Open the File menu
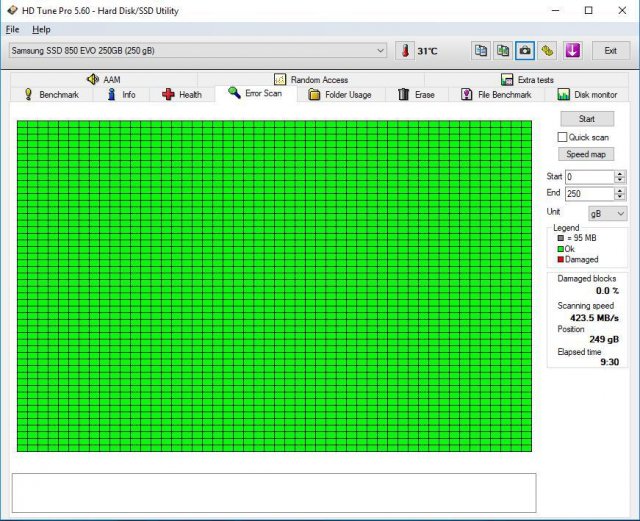Image resolution: width=640 pixels, height=521 pixels. point(12,29)
